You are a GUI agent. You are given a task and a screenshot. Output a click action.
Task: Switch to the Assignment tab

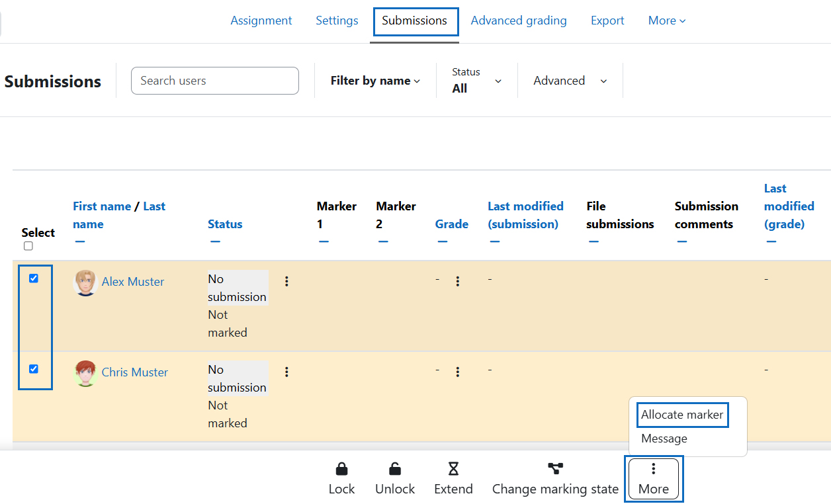261,21
